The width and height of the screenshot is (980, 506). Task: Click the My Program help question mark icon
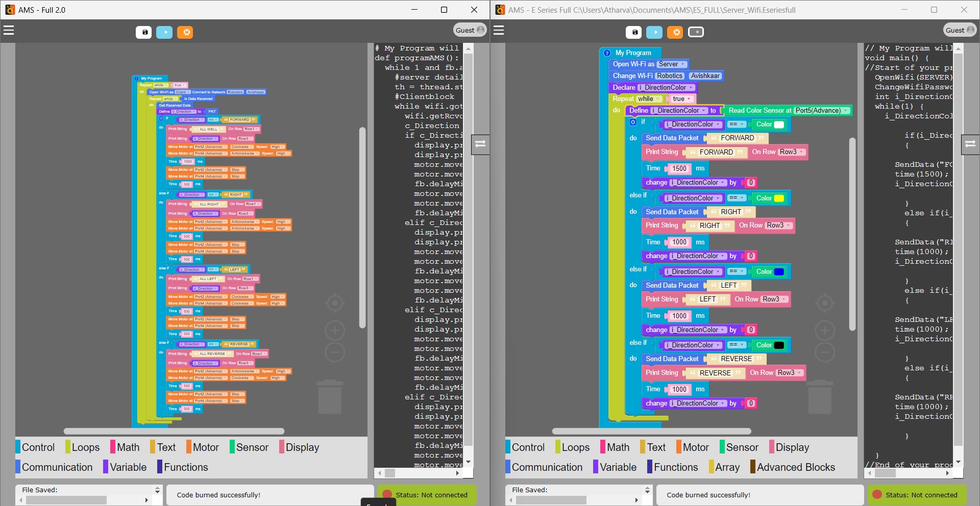click(607, 53)
